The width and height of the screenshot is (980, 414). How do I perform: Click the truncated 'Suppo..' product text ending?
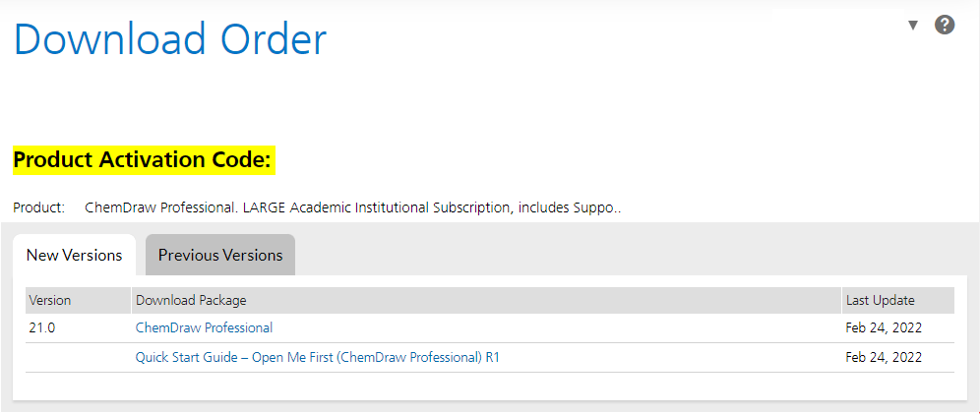click(597, 207)
